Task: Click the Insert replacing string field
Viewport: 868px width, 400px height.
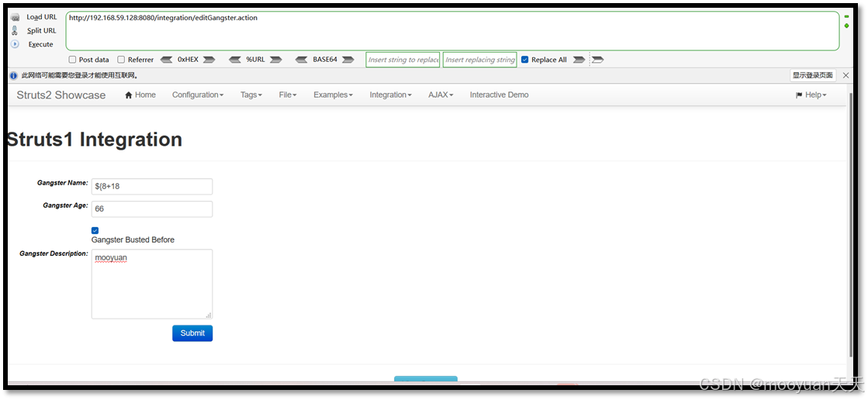Action: (480, 60)
